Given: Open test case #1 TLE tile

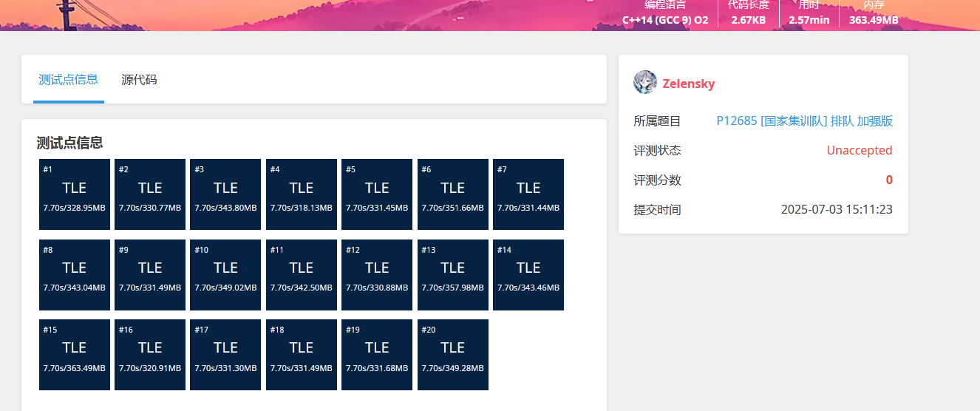Looking at the screenshot, I should click(75, 194).
